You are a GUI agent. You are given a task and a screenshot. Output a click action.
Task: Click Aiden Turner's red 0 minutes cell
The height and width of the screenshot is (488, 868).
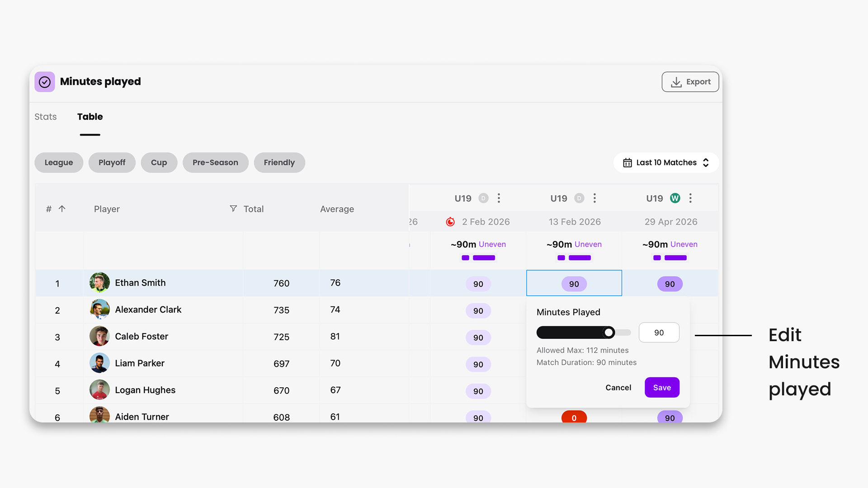coord(574,417)
